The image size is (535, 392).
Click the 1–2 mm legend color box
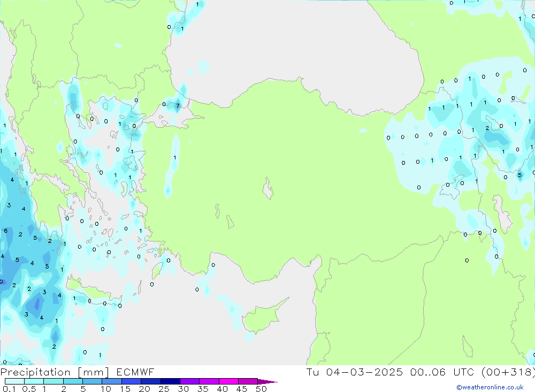(53, 381)
